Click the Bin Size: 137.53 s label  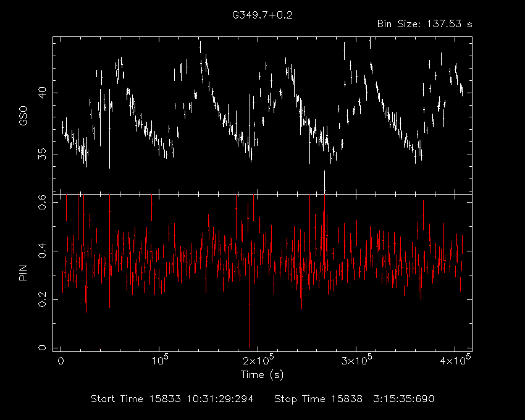[424, 24]
